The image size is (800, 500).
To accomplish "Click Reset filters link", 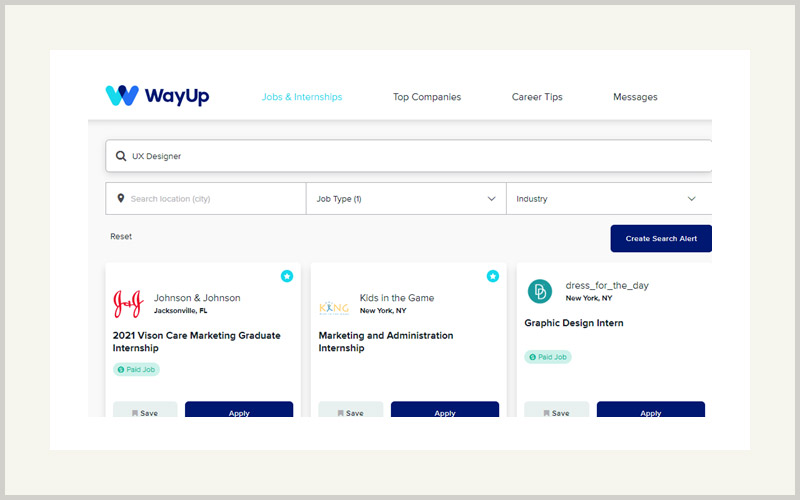I will point(121,237).
